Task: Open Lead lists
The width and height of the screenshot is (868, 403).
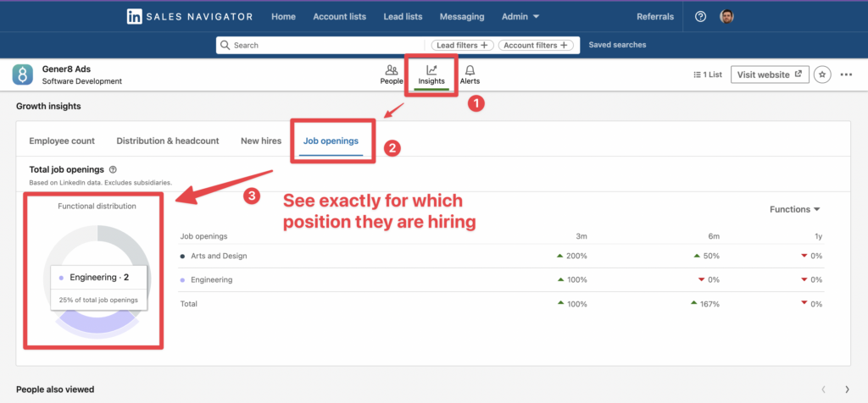Action: pyautogui.click(x=403, y=17)
